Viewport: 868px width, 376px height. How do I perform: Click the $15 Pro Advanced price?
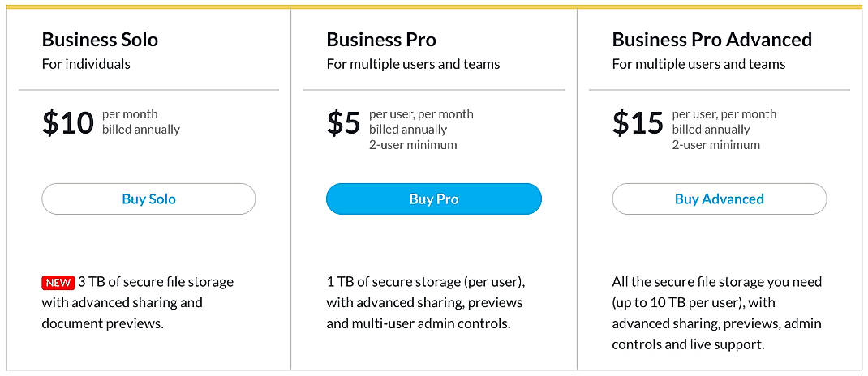[x=638, y=122]
